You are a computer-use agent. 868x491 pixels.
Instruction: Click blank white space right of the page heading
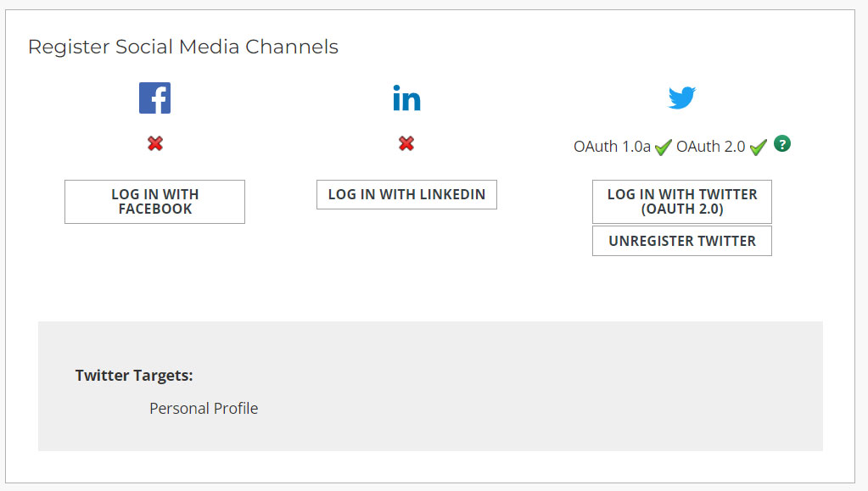point(594,47)
